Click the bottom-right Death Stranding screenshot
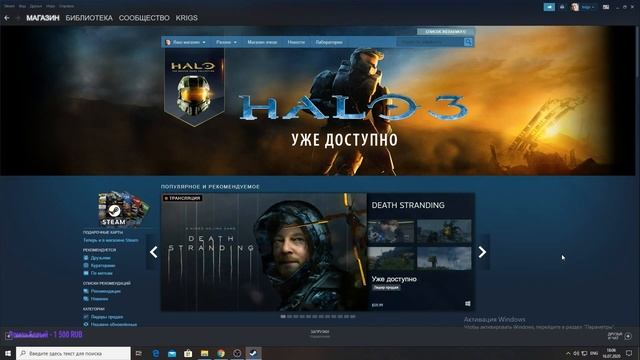 (x=444, y=258)
